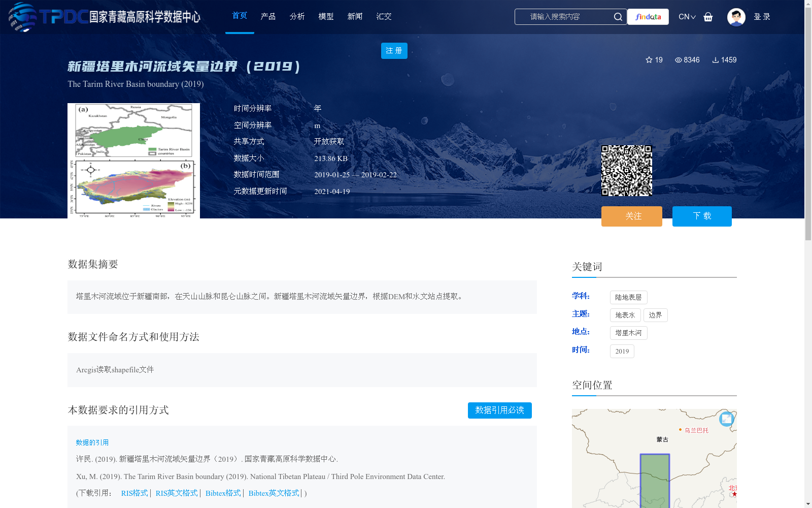Open the findata link button

coord(648,17)
